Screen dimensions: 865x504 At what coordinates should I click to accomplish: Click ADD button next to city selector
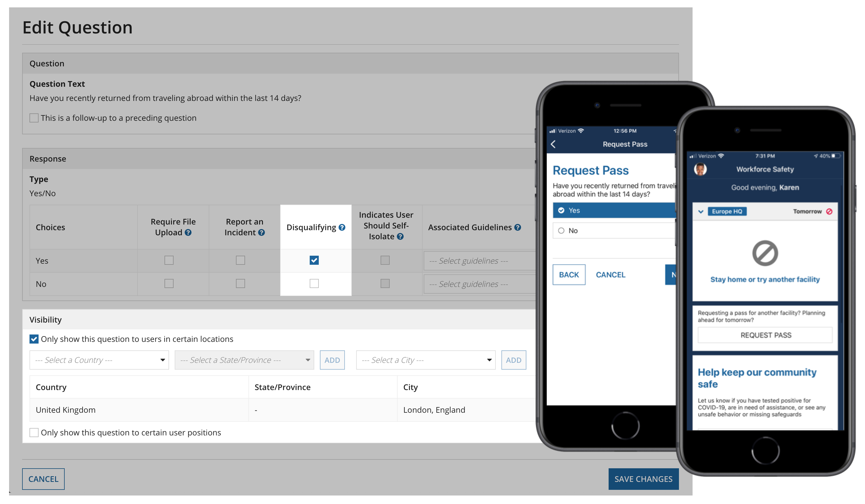click(513, 360)
